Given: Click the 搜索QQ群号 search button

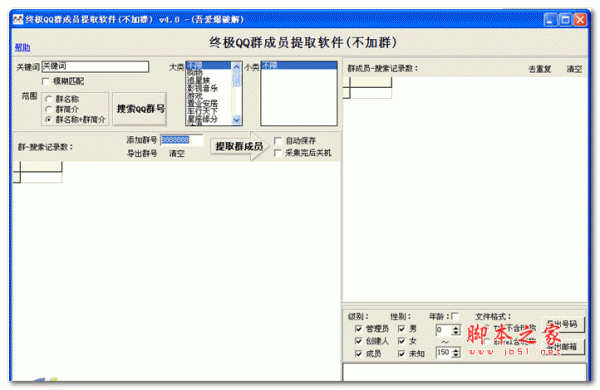Looking at the screenshot, I should pos(140,109).
